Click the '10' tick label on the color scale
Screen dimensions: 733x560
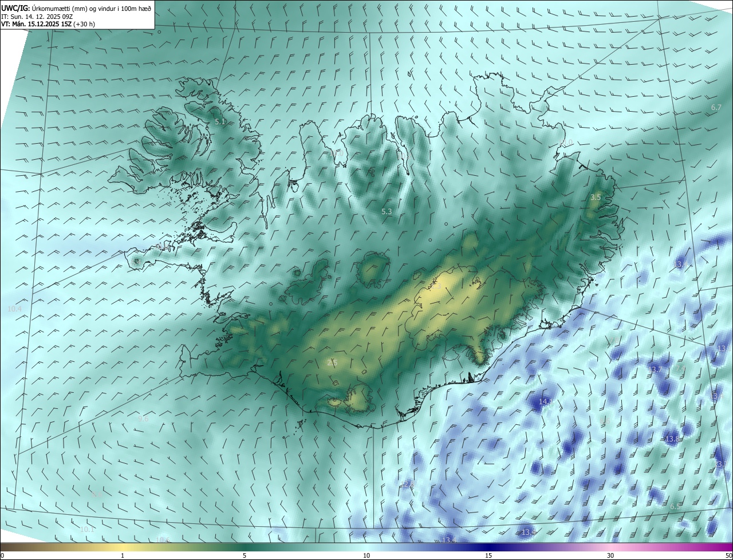pos(366,555)
